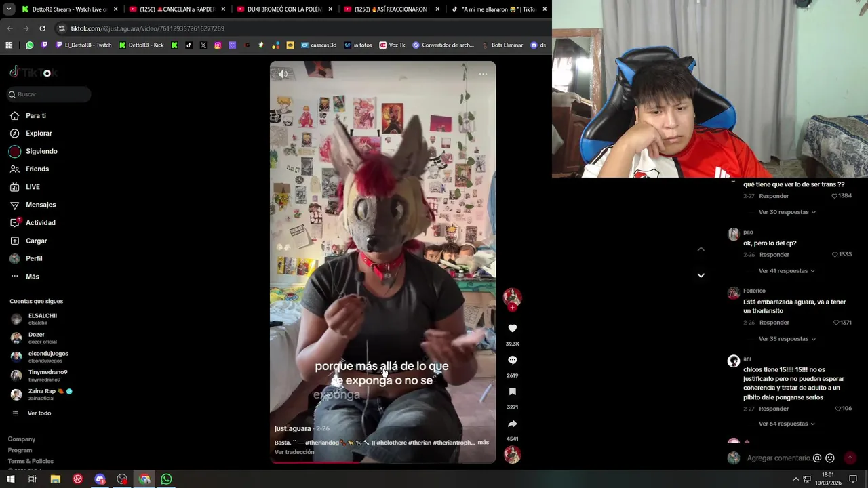Like the comment with 1384 likes
This screenshot has width=868, height=488.
835,196
